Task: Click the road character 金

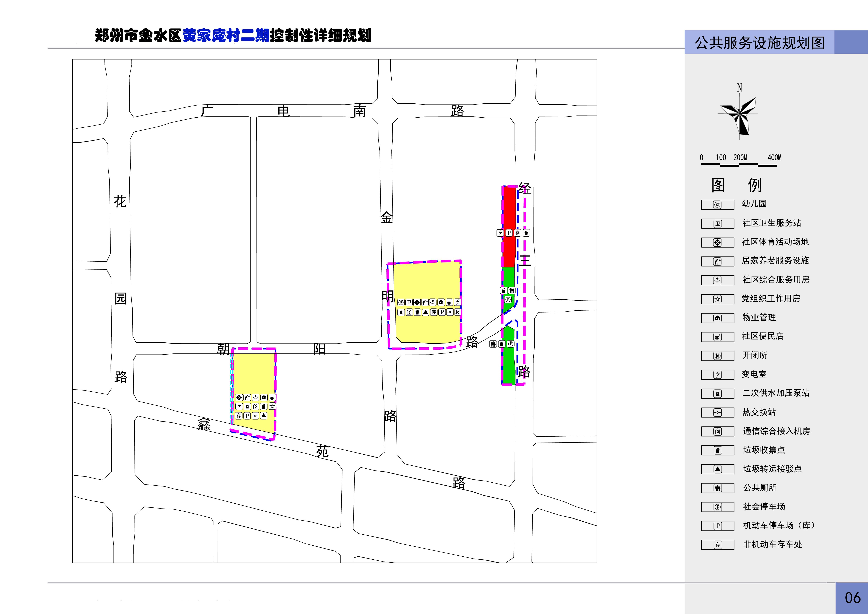Action: (x=387, y=217)
